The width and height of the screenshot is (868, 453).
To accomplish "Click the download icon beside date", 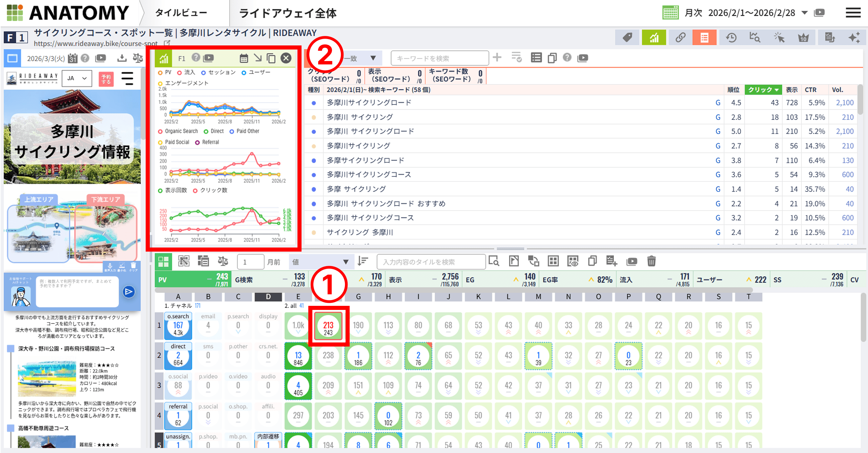I will tap(122, 58).
